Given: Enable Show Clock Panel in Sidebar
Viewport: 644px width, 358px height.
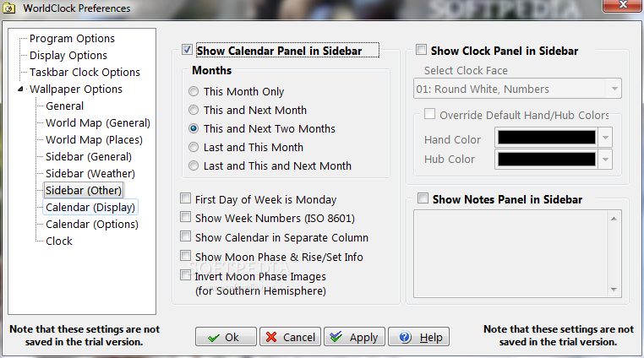Looking at the screenshot, I should coord(421,50).
